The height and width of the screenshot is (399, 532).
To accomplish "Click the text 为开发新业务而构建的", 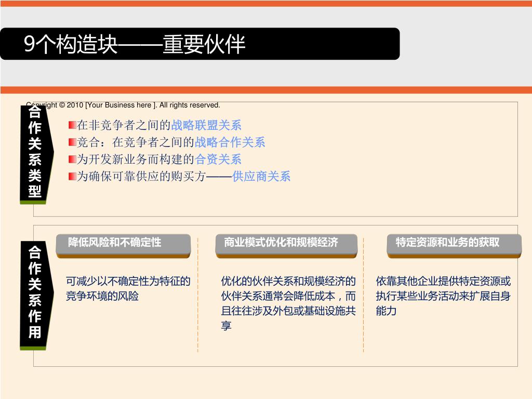I will tap(136, 159).
